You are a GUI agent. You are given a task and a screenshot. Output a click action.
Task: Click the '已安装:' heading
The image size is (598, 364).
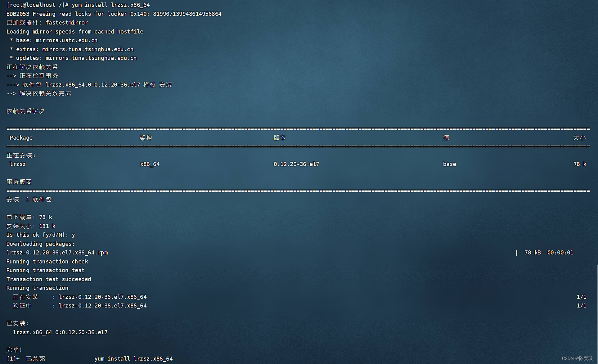pyautogui.click(x=18, y=323)
